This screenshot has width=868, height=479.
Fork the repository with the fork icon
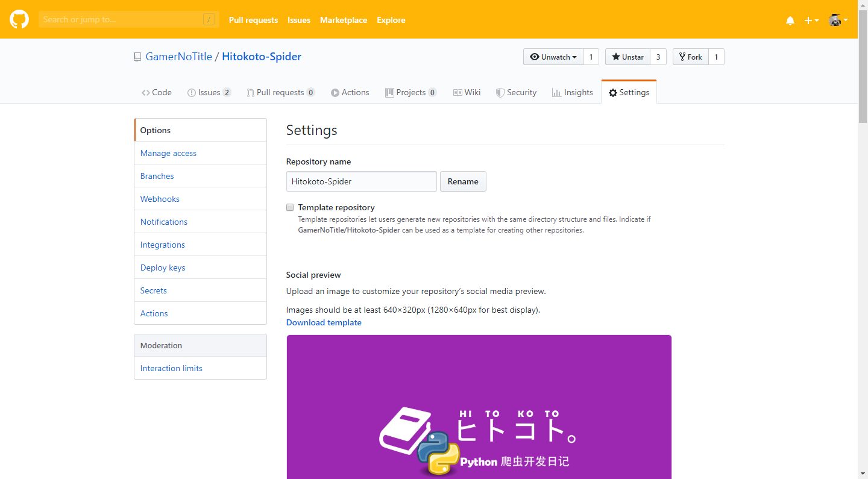(682, 57)
